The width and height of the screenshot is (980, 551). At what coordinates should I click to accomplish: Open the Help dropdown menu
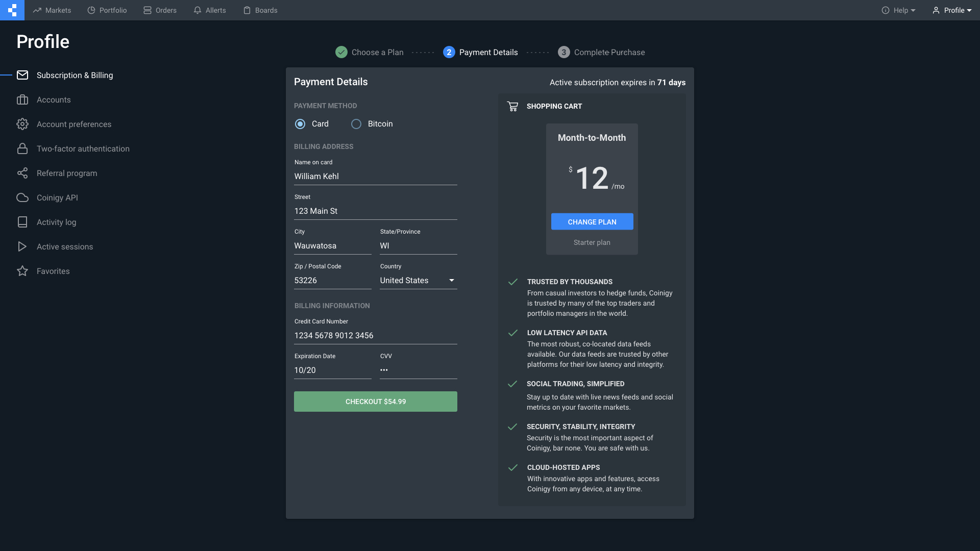tap(899, 10)
